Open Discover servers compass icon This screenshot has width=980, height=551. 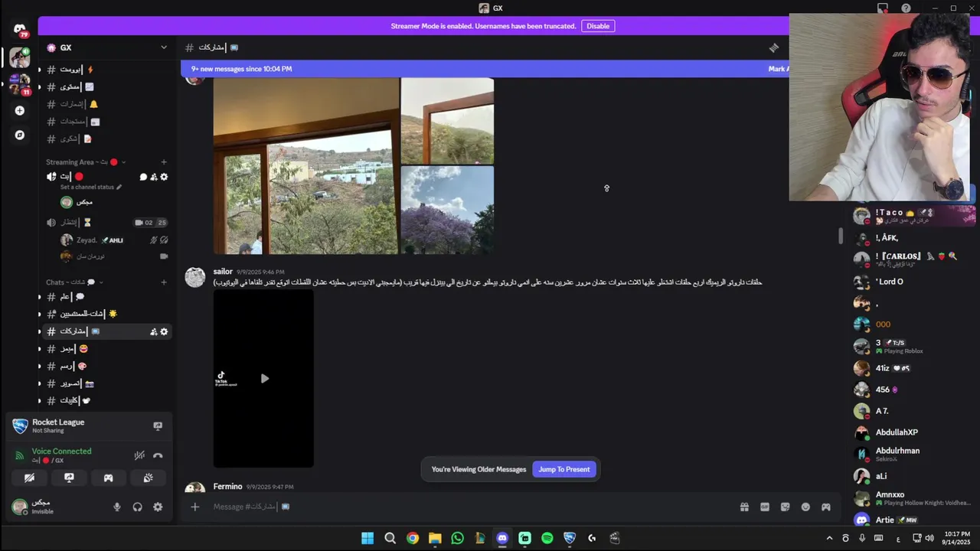pyautogui.click(x=20, y=135)
